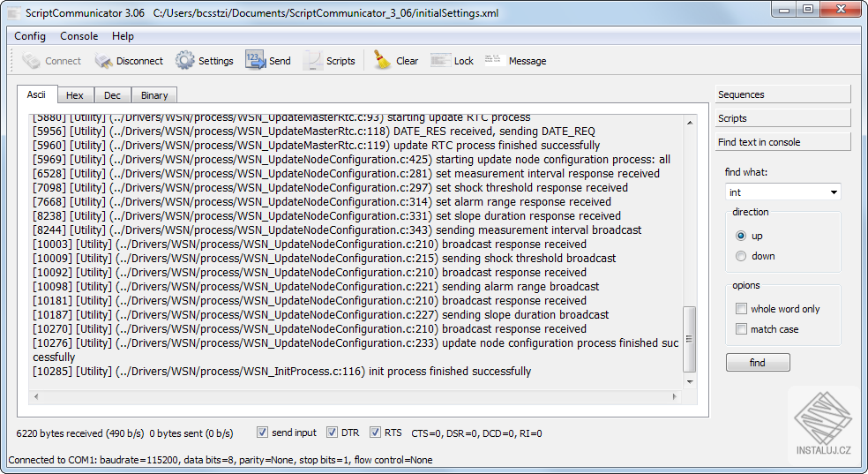The width and height of the screenshot is (868, 474).
Task: Click the 'sending slope duration broadcast' log line
Action: coord(320,314)
